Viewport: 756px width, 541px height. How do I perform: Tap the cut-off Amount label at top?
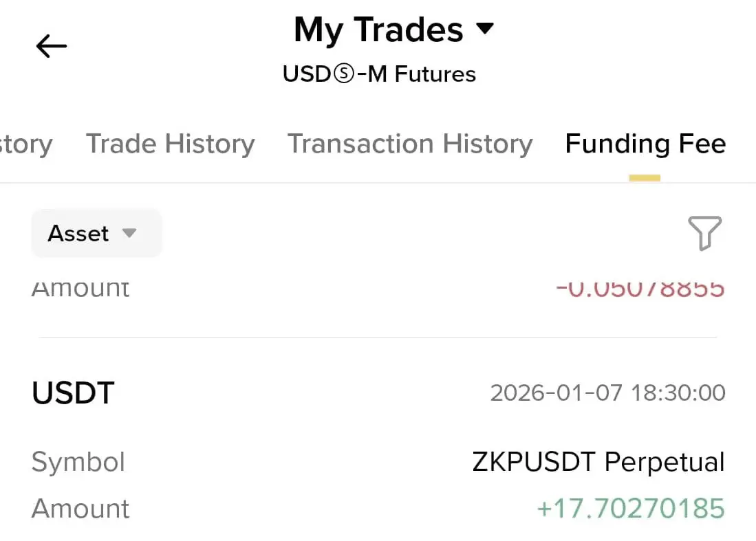[80, 289]
